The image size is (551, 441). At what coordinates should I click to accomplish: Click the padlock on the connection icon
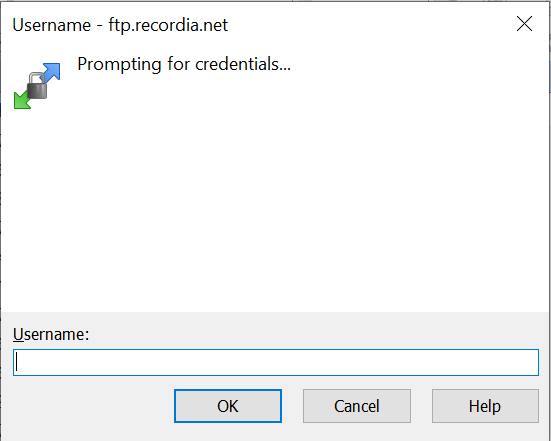tap(37, 85)
